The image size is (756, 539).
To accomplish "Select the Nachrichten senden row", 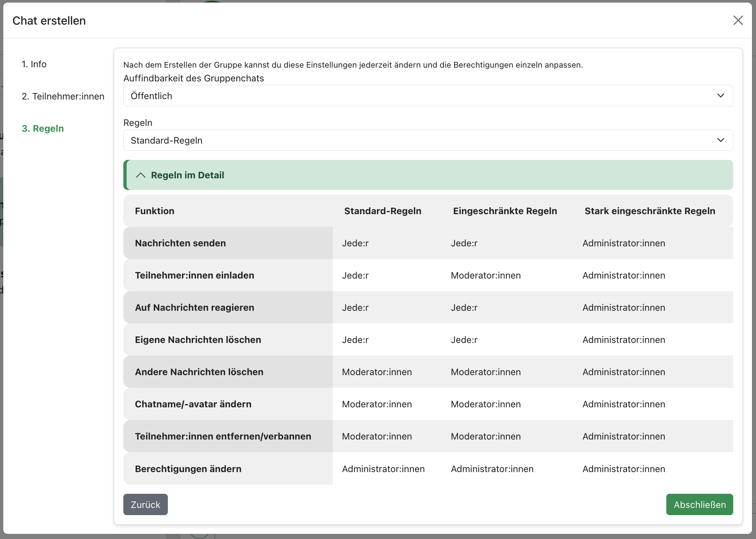I will (180, 243).
